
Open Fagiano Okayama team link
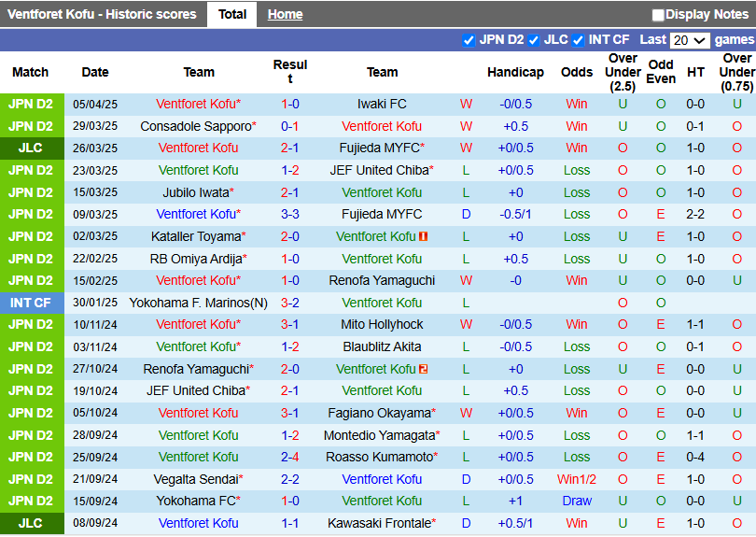point(382,414)
